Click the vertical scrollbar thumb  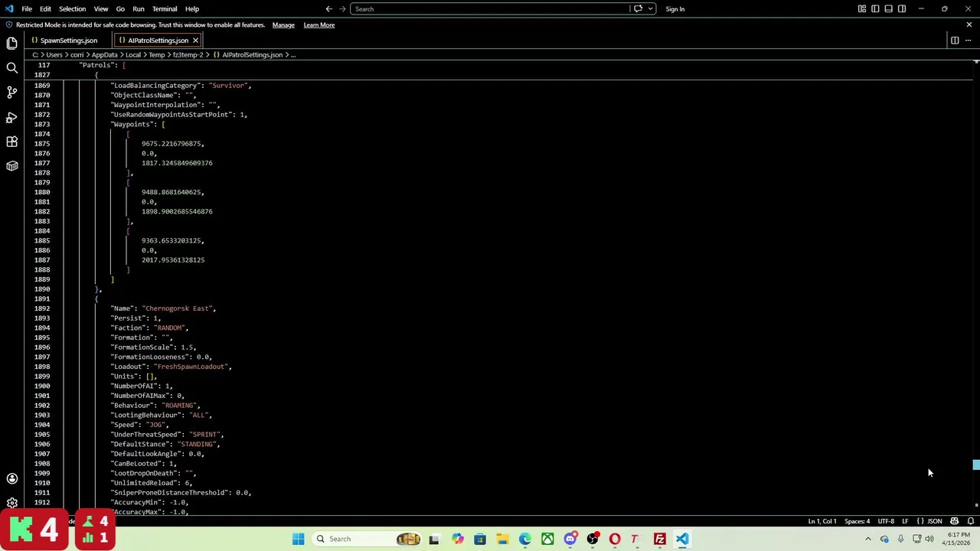coord(976,465)
